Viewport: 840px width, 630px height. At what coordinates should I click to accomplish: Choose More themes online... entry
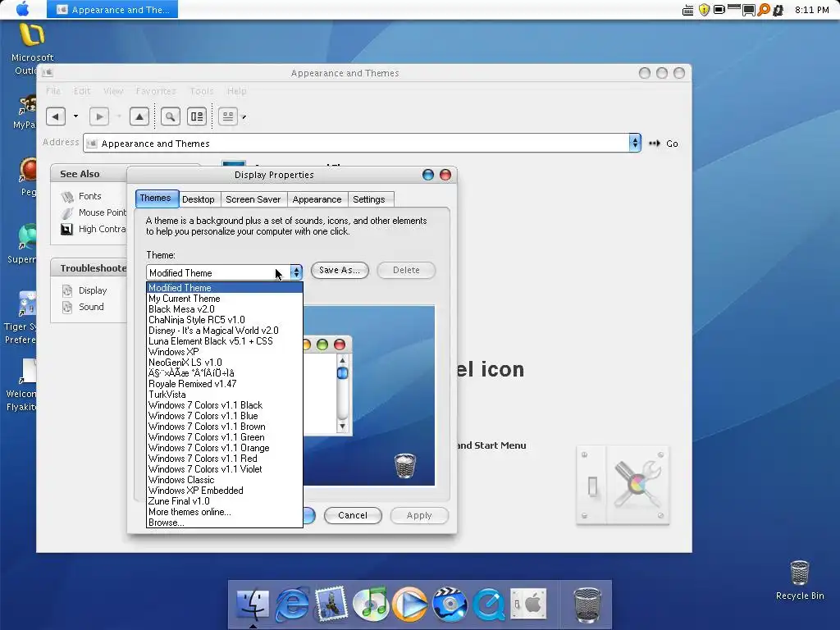click(225, 512)
